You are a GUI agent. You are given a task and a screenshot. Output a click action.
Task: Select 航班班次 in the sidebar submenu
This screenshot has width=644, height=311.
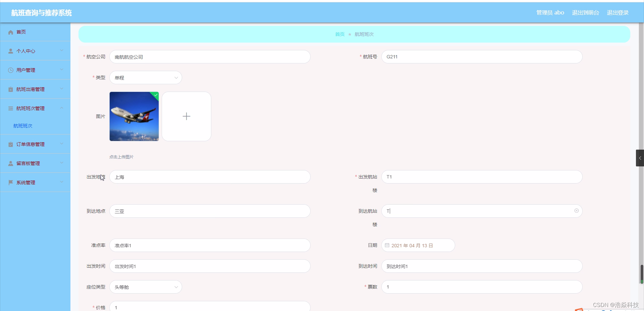22,126
